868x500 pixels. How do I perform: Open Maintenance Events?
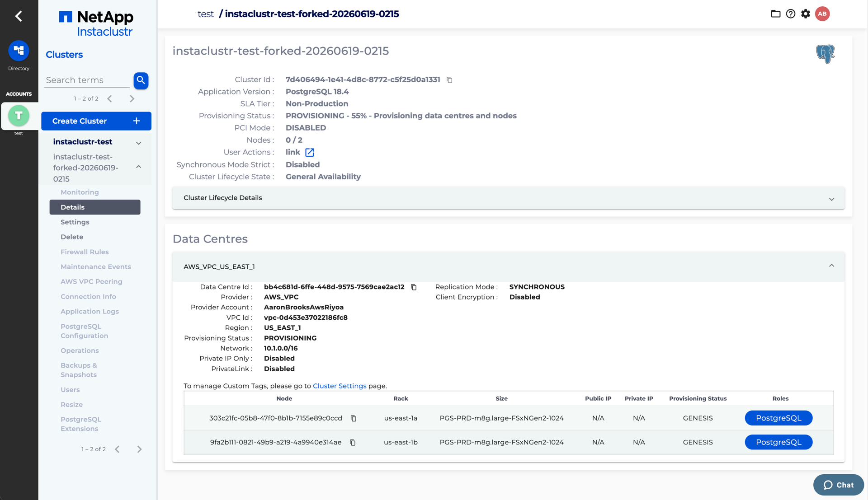click(x=96, y=267)
